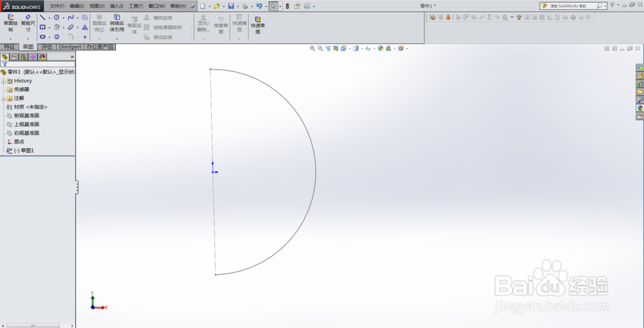Open the DisplayManager panel tab

pyautogui.click(x=43, y=57)
